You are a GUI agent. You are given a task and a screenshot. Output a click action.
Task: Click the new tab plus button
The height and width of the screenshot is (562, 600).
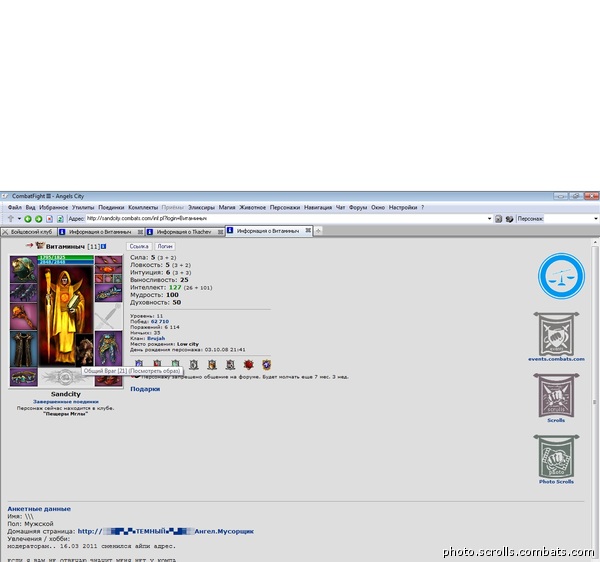pyautogui.click(x=318, y=231)
